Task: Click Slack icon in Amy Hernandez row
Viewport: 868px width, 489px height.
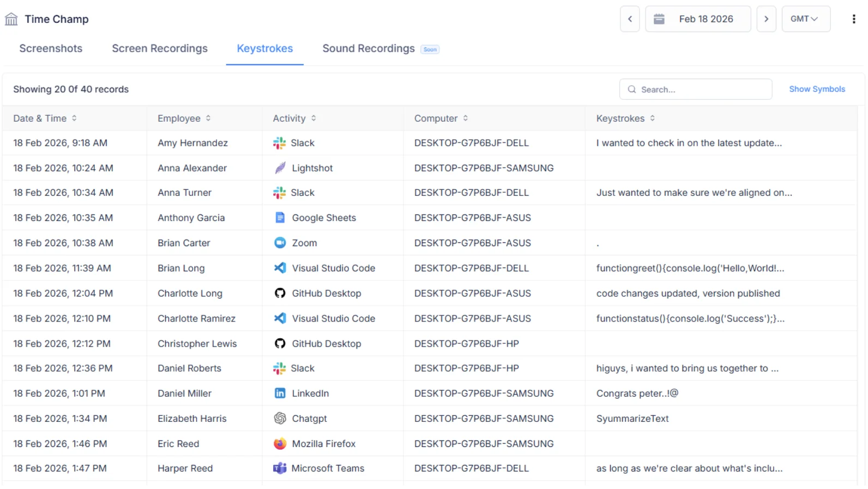Action: pyautogui.click(x=279, y=143)
